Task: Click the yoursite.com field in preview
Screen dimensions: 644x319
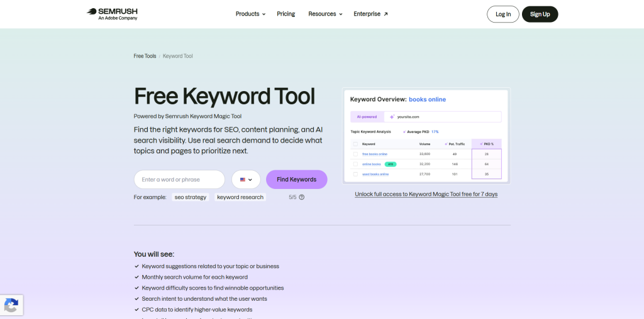Action: (x=443, y=117)
